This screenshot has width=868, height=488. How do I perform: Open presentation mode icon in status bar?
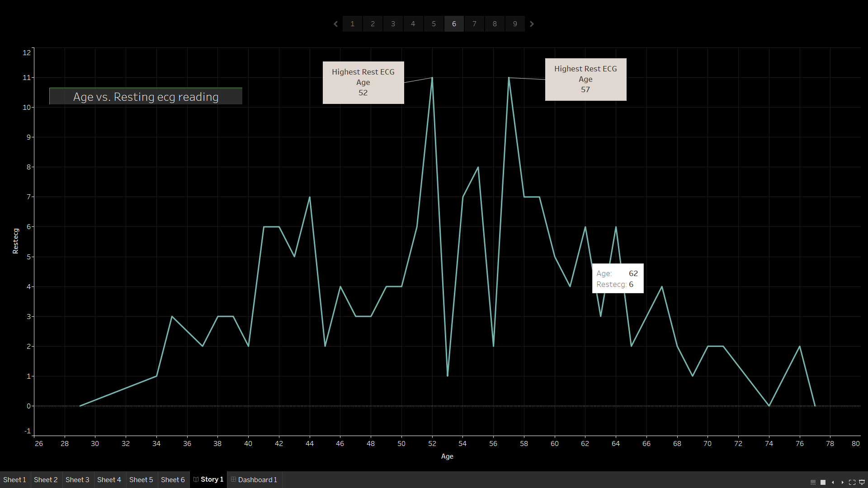coord(861,482)
